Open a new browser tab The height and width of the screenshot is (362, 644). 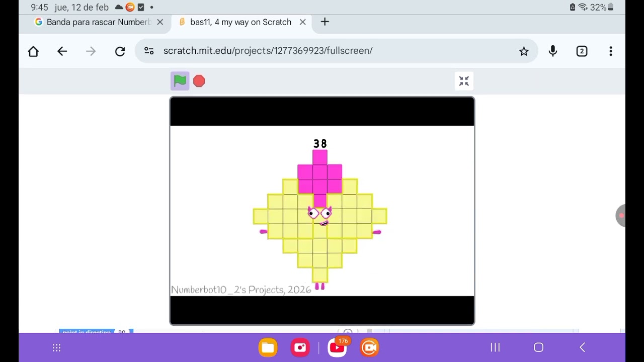(325, 22)
